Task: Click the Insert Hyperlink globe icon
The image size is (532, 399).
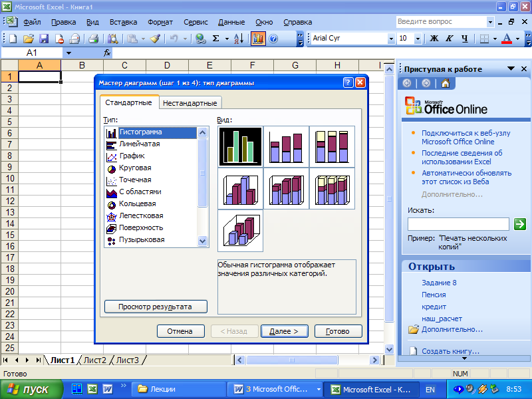Action: (201, 39)
